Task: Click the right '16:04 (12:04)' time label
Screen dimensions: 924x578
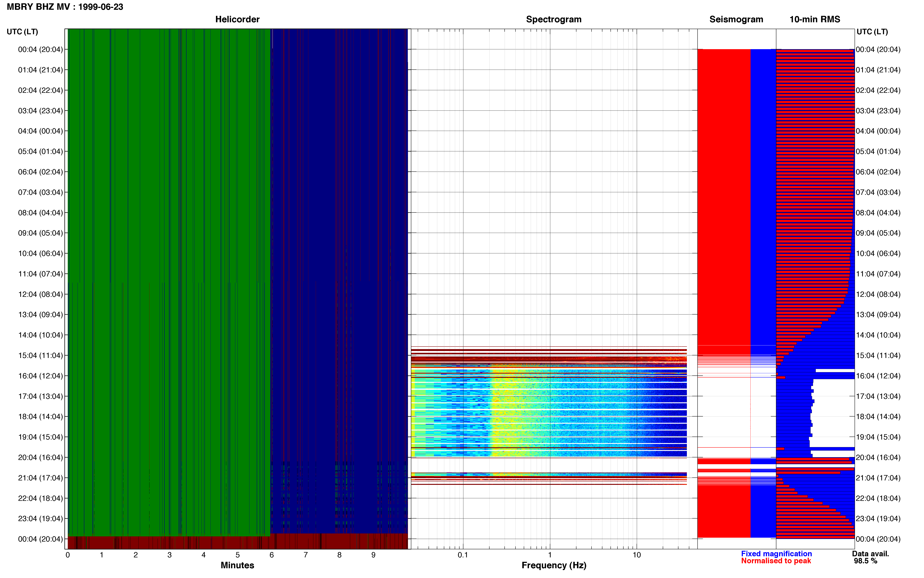Action: [x=878, y=376]
